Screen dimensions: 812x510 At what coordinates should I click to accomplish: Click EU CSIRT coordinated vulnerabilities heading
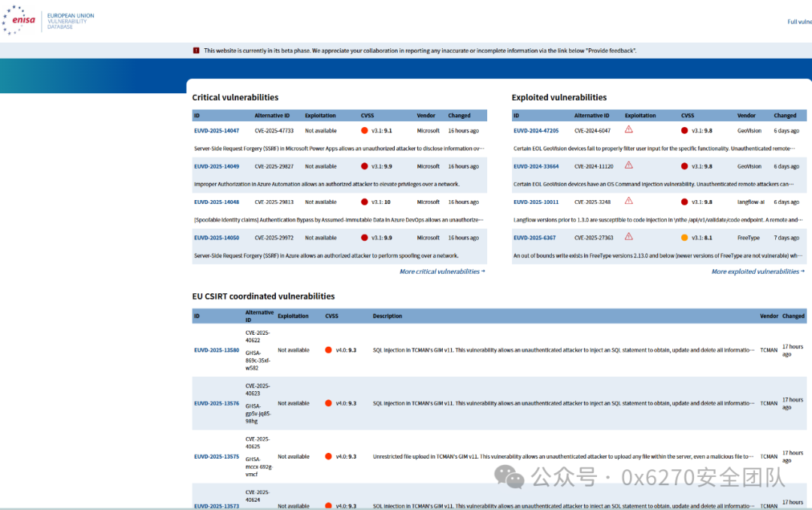coord(263,296)
